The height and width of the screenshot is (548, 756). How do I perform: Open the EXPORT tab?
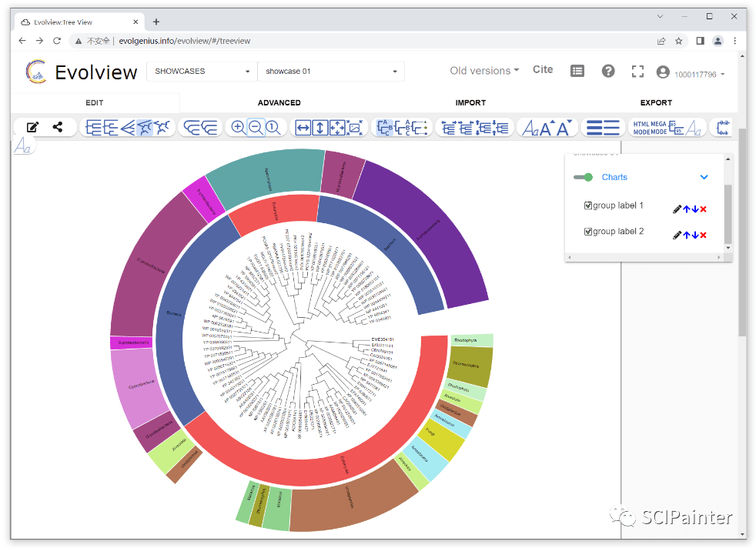656,102
